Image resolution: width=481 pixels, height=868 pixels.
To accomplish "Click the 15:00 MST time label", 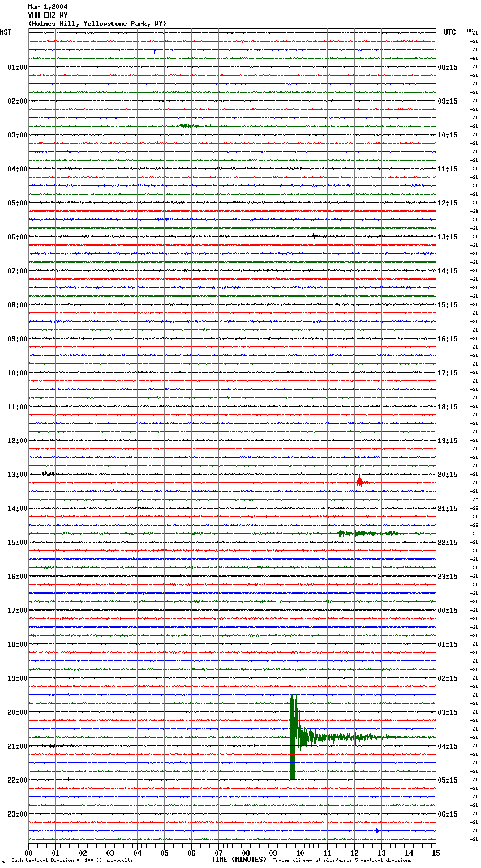I will (18, 543).
